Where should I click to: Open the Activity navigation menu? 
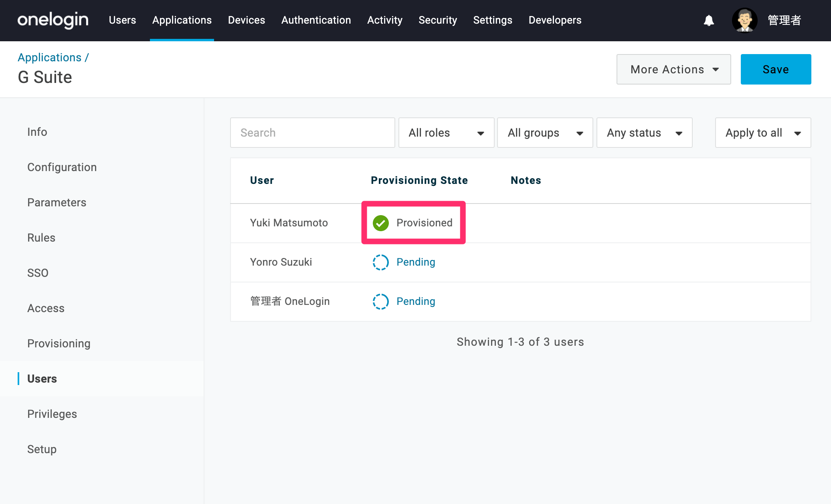click(x=385, y=20)
